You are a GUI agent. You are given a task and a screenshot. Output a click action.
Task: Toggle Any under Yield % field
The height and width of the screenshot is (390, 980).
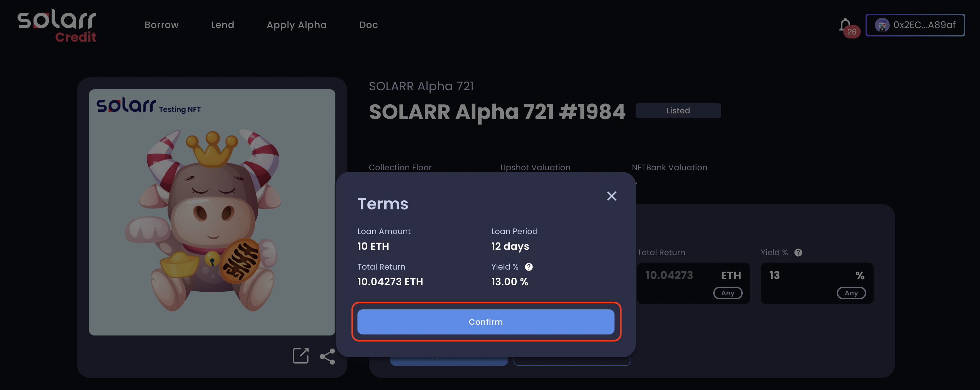[851, 293]
